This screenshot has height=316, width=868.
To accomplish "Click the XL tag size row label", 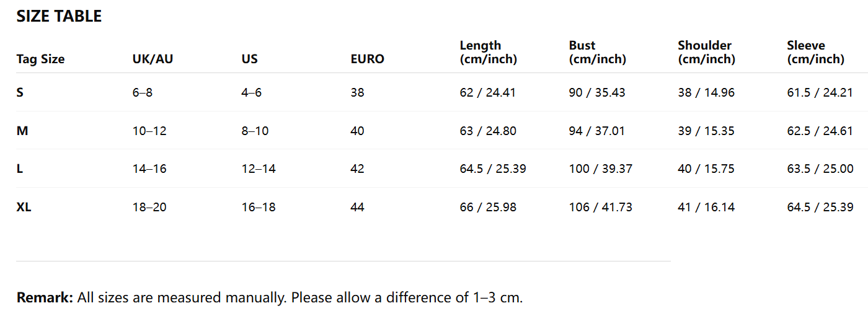I will tap(24, 208).
